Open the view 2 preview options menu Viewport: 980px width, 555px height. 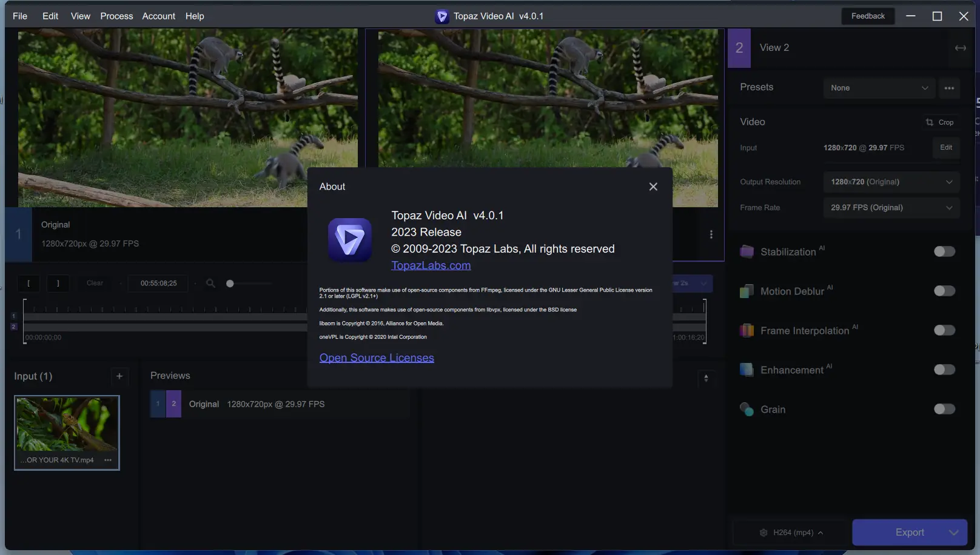(711, 234)
